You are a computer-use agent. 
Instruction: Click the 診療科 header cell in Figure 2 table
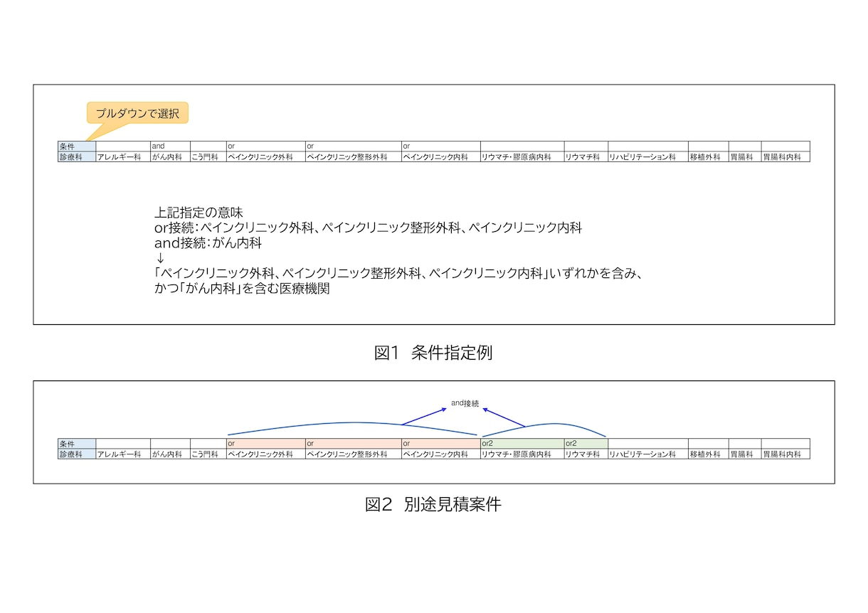tap(77, 454)
